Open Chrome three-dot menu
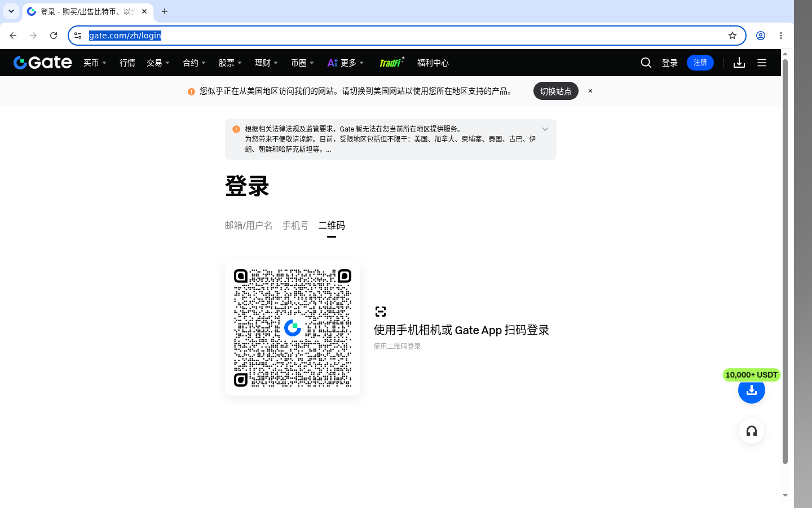The width and height of the screenshot is (812, 508). [x=781, y=36]
